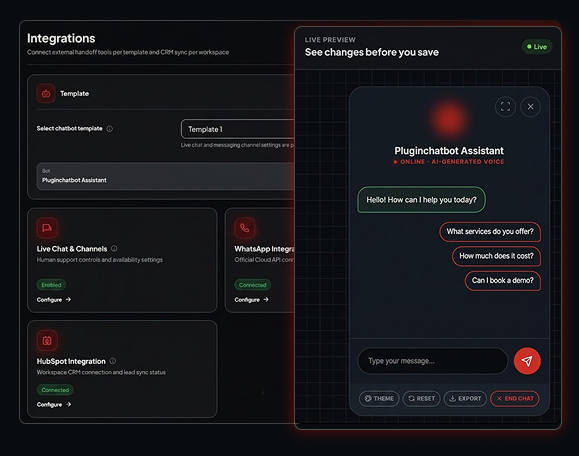Send the chat message with paper plane button
This screenshot has height=456, width=579.
pos(527,361)
